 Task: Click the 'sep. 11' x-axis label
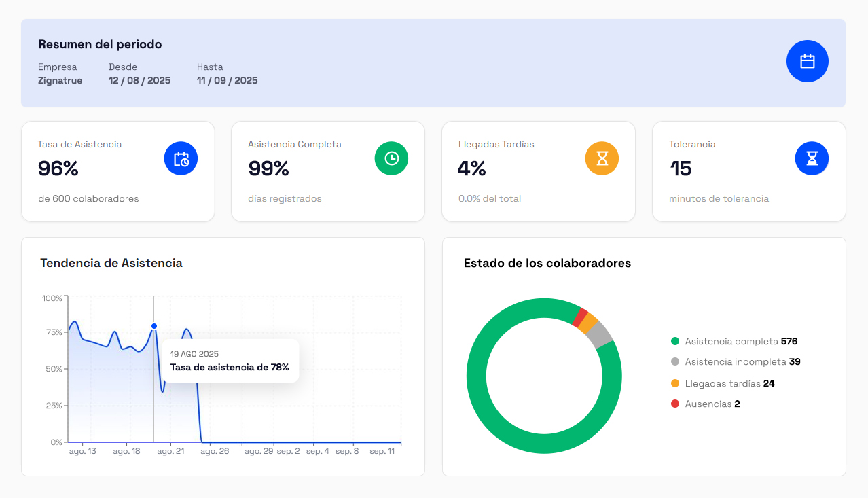point(382,451)
